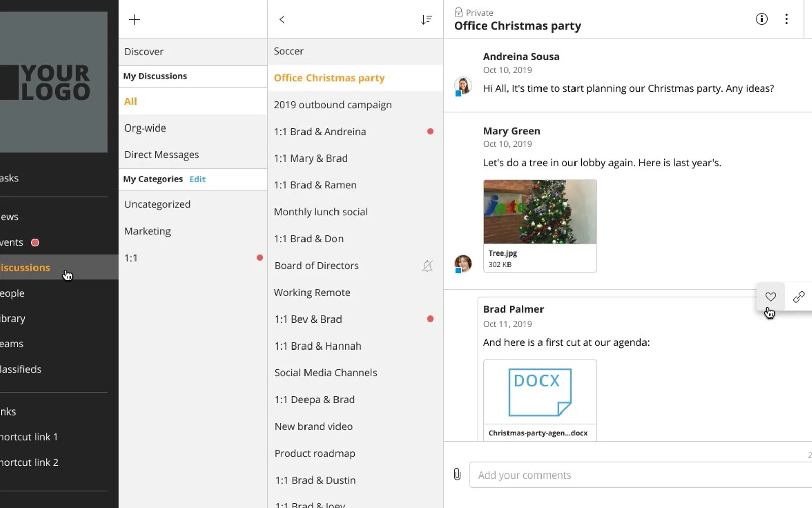812x508 pixels.
Task: Open the Uncategorized category
Action: (193, 204)
